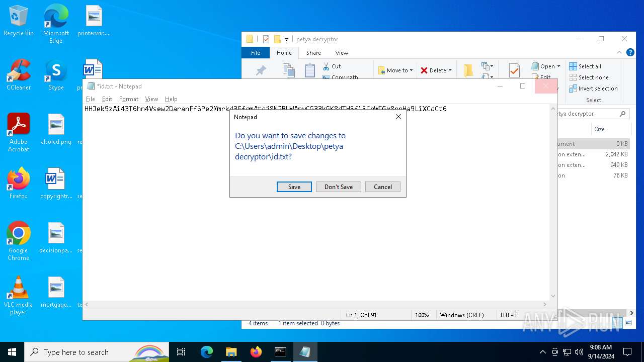
Task: Open File Explorer from taskbar
Action: coord(231,352)
